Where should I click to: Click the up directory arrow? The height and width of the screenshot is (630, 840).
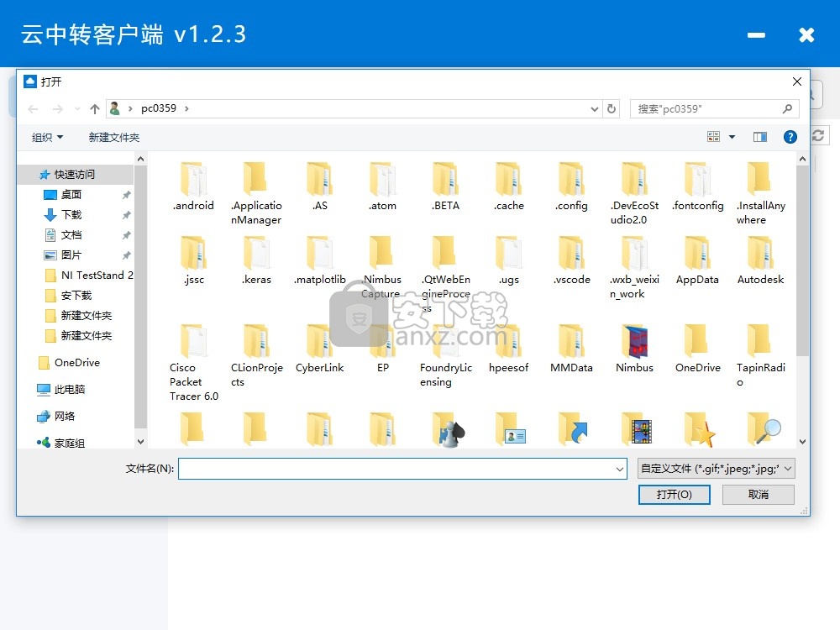pyautogui.click(x=95, y=108)
